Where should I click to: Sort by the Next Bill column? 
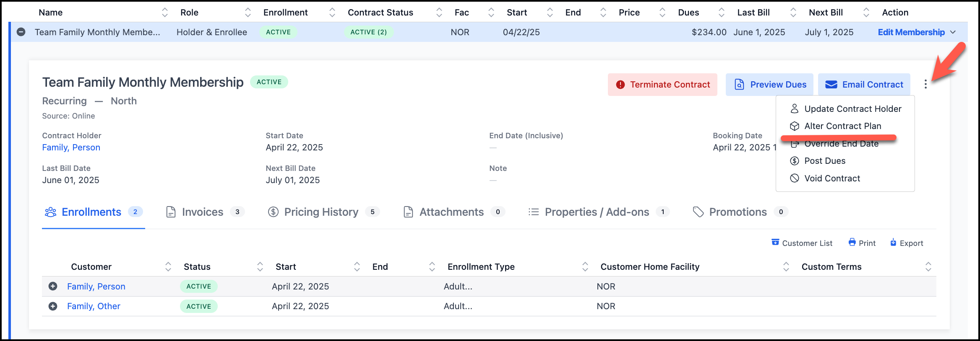(866, 13)
